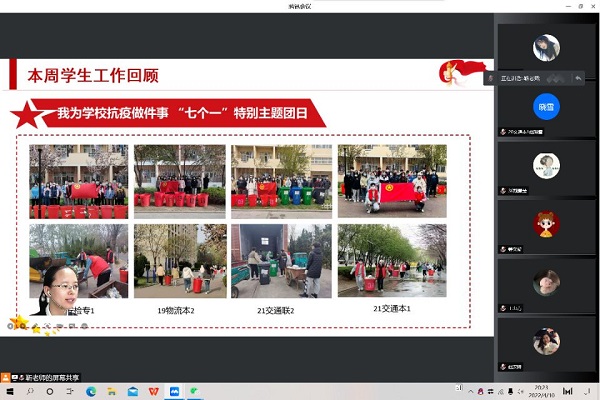Click the orange screen-share user icon
Viewport: 600px width, 400px height.
click(x=5, y=378)
